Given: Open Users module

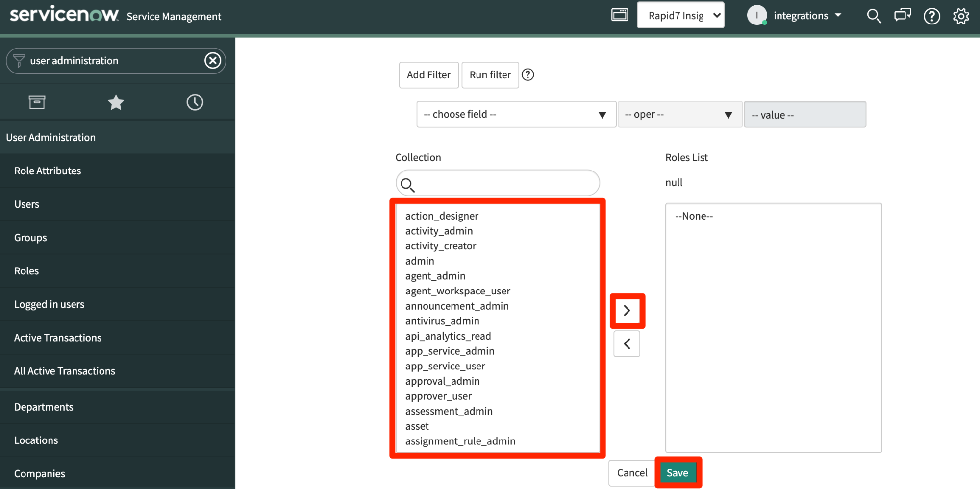Looking at the screenshot, I should (118, 204).
